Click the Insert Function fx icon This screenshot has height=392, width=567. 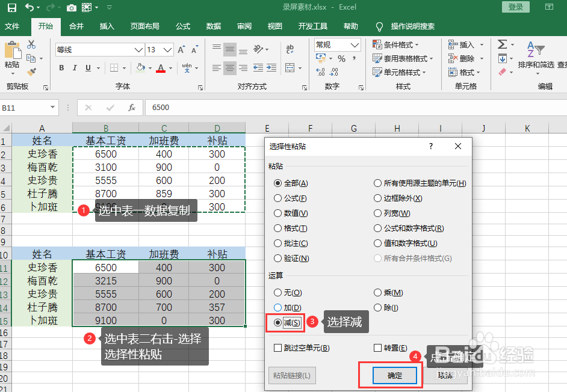[132, 107]
